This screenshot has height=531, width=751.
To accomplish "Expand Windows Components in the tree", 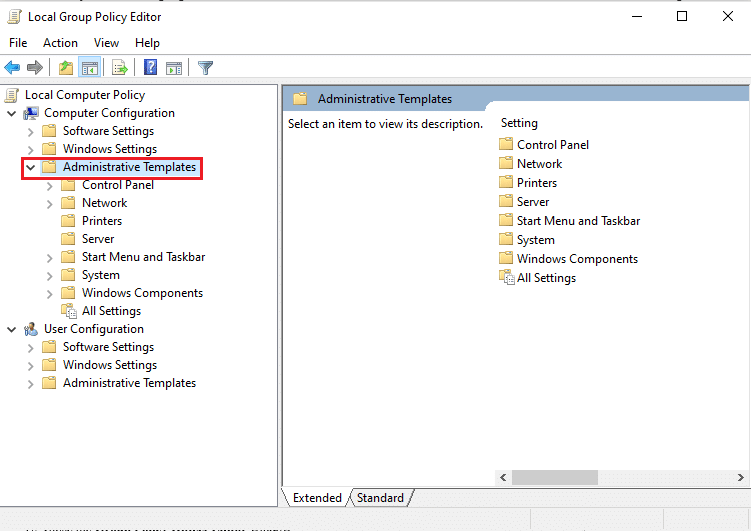I will 50,294.
